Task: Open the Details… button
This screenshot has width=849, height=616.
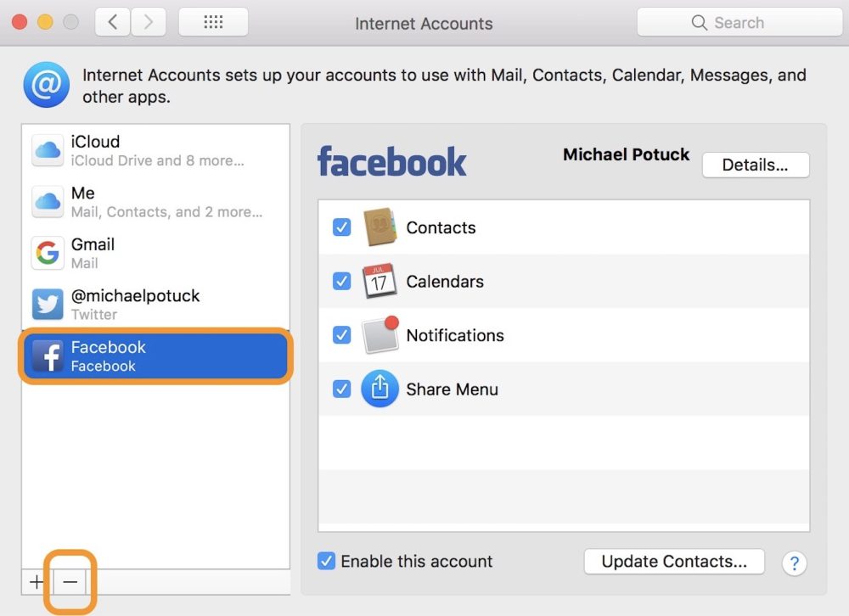Action: pyautogui.click(x=755, y=165)
